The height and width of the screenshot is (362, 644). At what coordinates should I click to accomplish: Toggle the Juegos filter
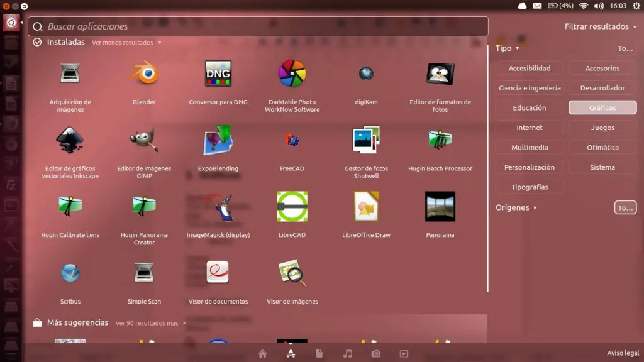[602, 128]
